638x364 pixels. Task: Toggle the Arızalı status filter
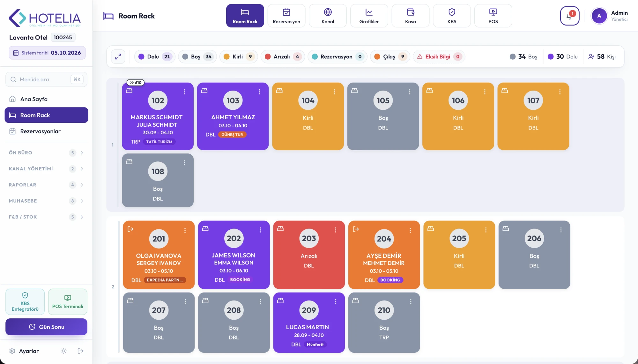[283, 56]
